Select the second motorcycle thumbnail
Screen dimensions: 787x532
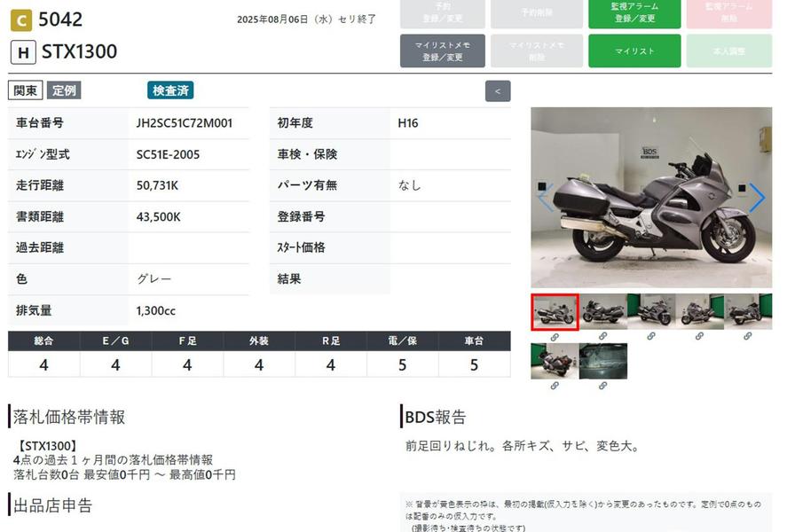tap(602, 312)
